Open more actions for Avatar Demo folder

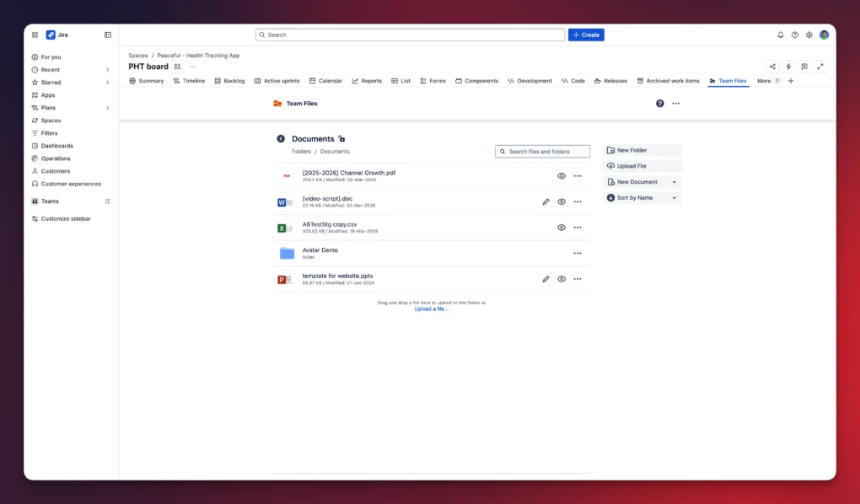(578, 254)
